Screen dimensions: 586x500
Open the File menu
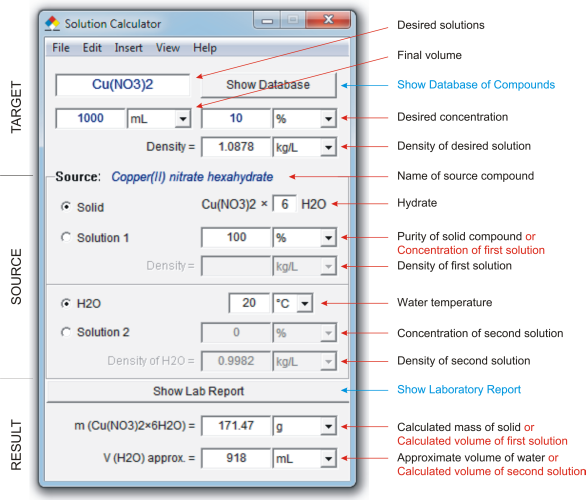tap(61, 48)
